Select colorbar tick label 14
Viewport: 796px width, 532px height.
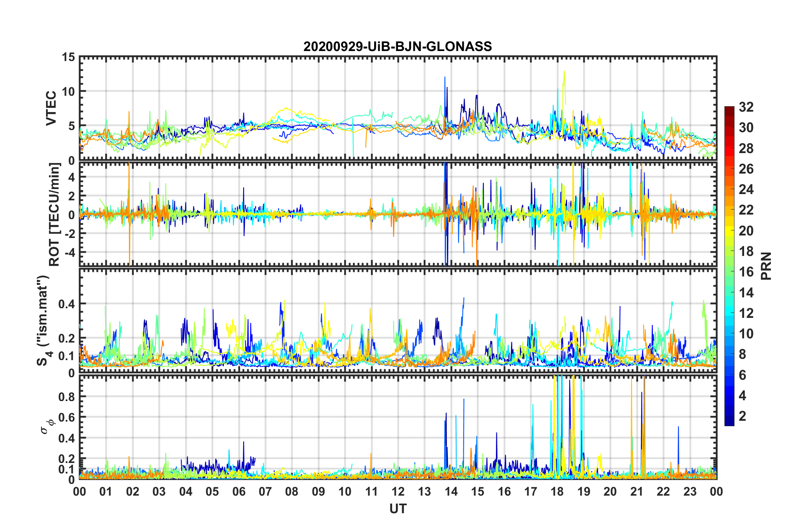coord(746,293)
